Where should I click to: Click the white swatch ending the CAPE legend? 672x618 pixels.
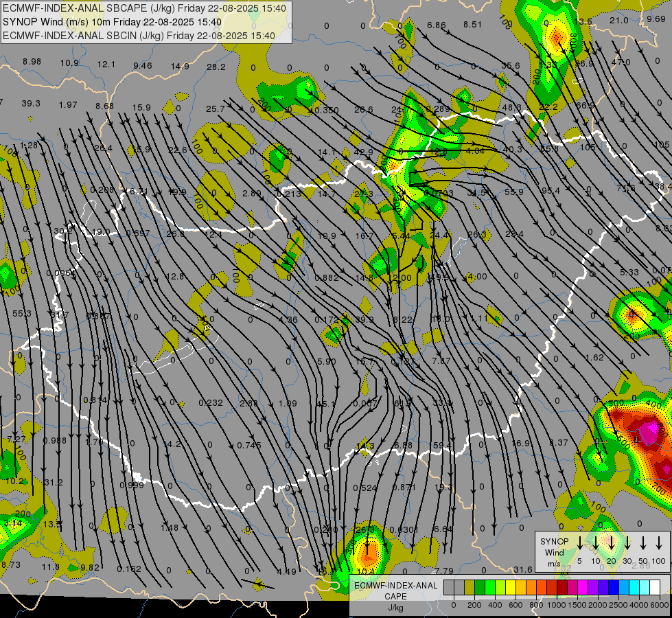[x=654, y=587]
